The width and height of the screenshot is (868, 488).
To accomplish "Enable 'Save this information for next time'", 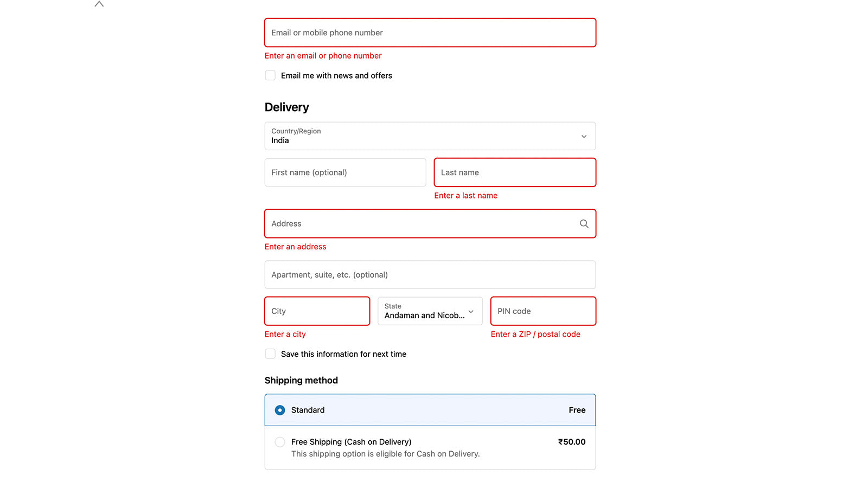I will 270,354.
